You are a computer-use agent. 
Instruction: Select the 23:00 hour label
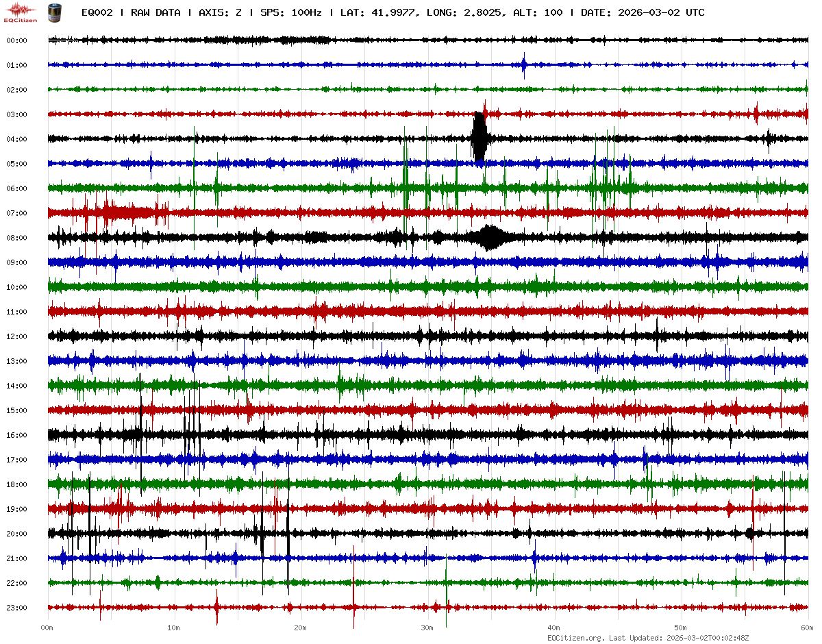pyautogui.click(x=16, y=608)
